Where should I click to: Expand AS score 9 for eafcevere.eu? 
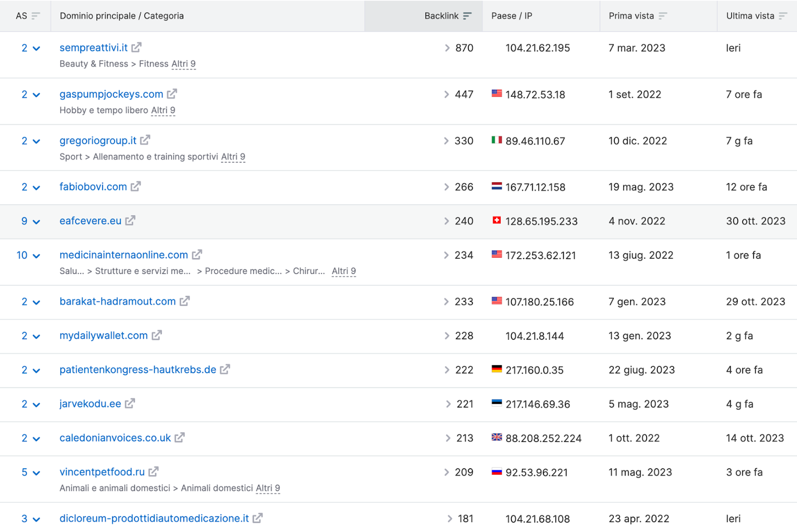(36, 222)
